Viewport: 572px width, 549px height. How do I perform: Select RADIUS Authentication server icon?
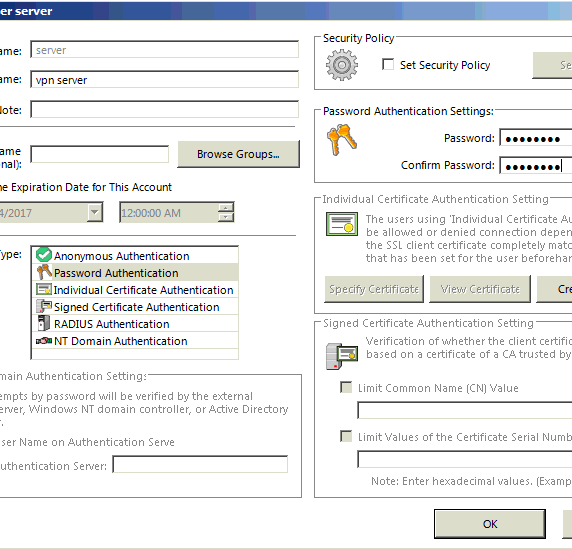pos(44,324)
